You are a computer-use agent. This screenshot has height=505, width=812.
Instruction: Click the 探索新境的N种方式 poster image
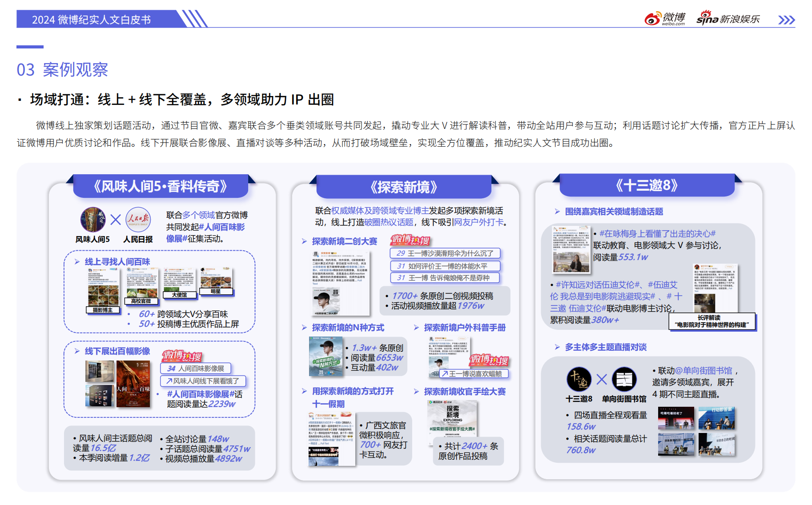(x=326, y=357)
